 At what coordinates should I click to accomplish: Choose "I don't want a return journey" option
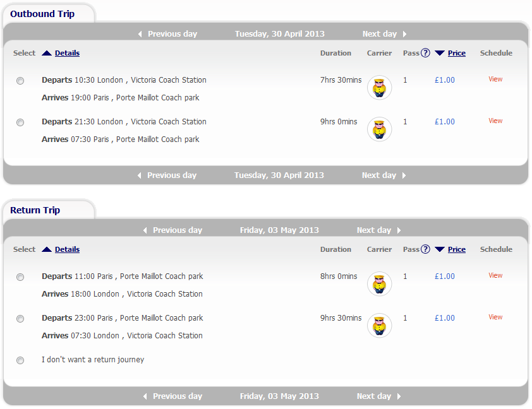point(20,360)
